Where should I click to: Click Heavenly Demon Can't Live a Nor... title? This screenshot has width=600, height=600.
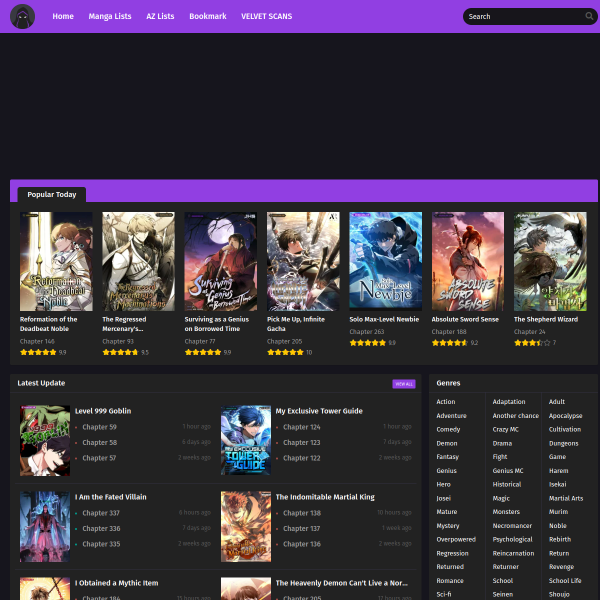(341, 583)
